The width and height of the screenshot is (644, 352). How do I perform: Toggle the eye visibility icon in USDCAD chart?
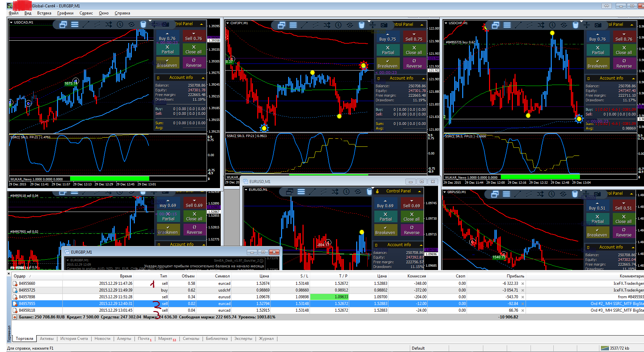[131, 25]
